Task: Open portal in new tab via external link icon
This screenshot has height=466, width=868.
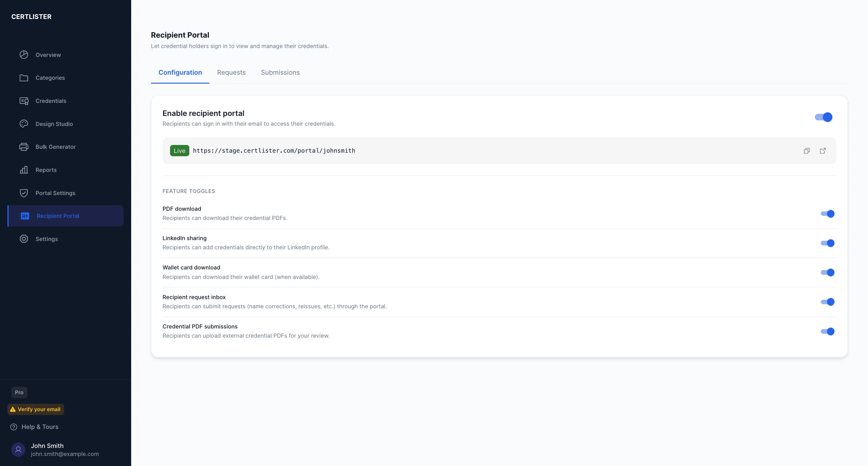Action: [x=823, y=151]
